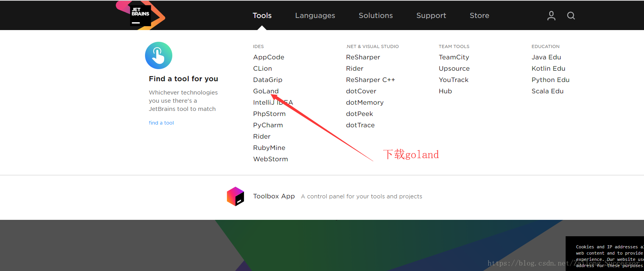Open the Kotlin Edu link

click(x=548, y=68)
